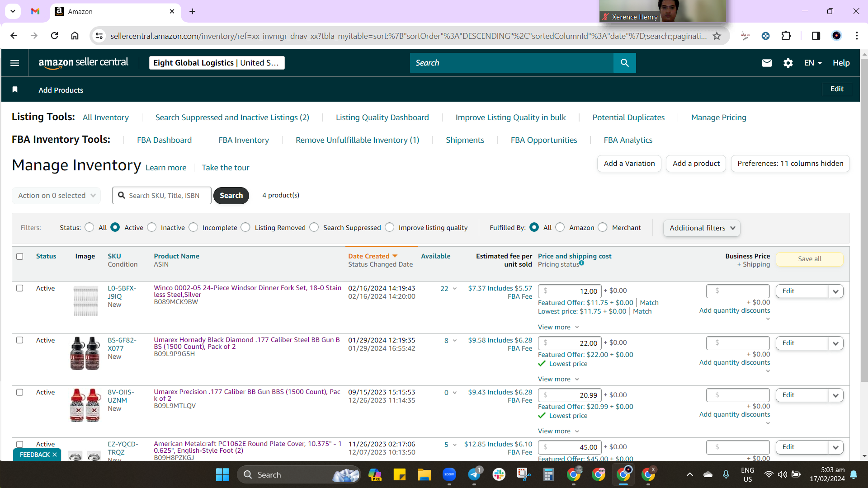Click the Save all button
Image resolution: width=868 pixels, height=488 pixels.
pyautogui.click(x=810, y=259)
